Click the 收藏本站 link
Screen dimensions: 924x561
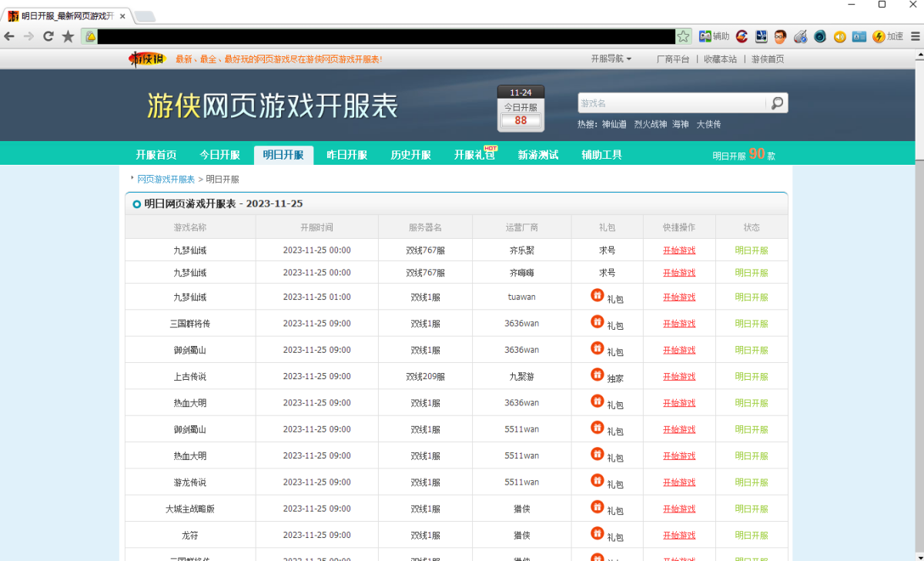(720, 59)
